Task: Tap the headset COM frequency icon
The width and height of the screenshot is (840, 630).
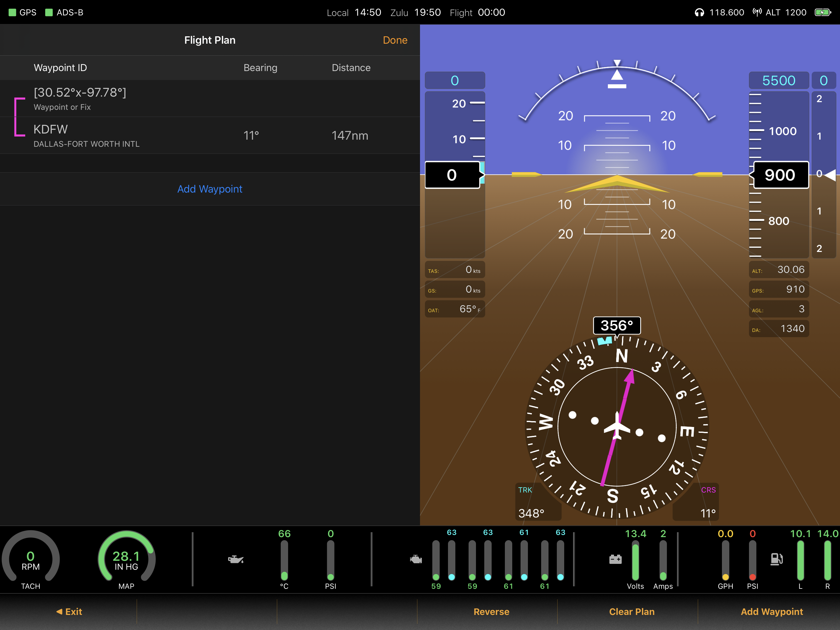Action: [699, 13]
